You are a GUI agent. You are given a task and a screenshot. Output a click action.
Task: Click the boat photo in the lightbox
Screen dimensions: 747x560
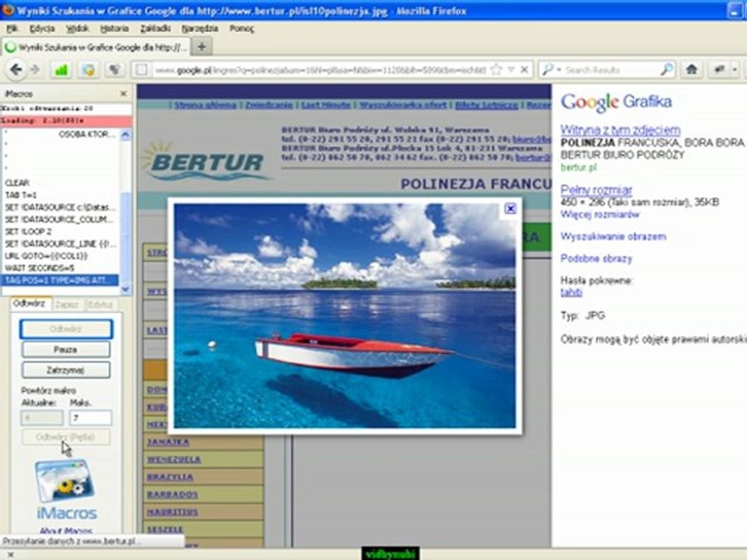click(x=345, y=315)
